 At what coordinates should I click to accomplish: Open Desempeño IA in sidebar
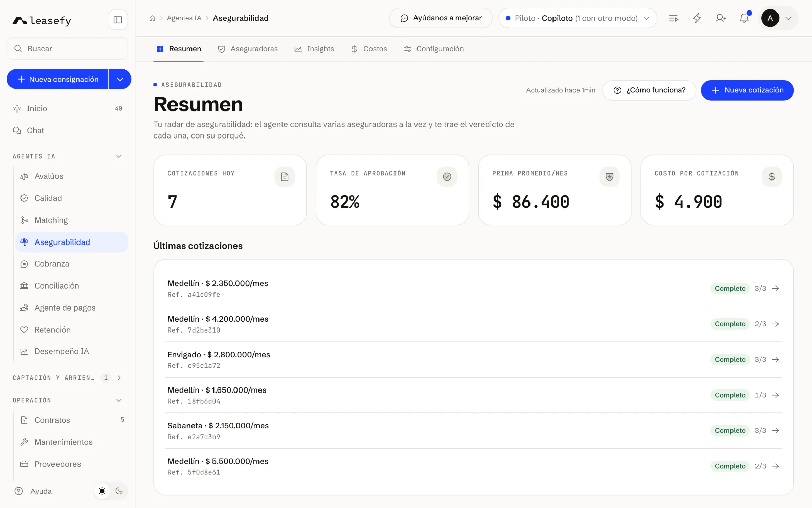(71, 352)
